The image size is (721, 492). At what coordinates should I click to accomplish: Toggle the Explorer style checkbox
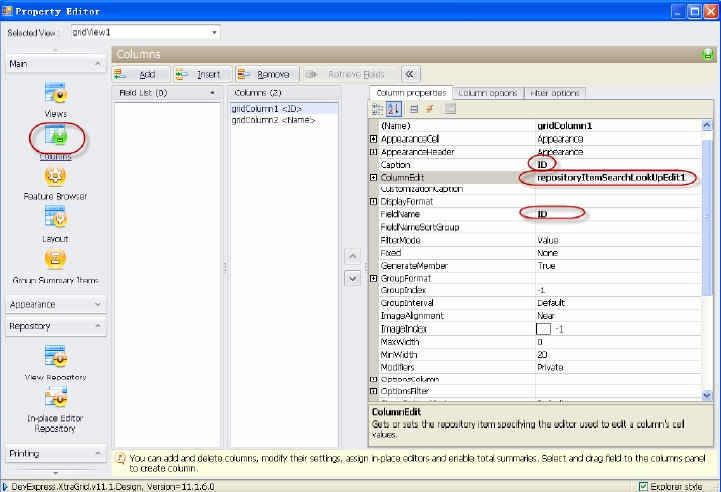(643, 486)
